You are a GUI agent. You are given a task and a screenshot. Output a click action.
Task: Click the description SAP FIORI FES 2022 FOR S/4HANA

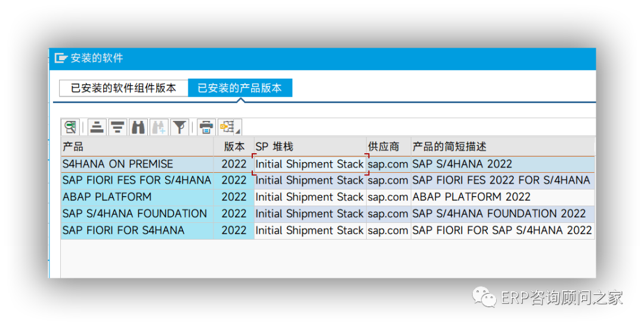click(x=503, y=181)
